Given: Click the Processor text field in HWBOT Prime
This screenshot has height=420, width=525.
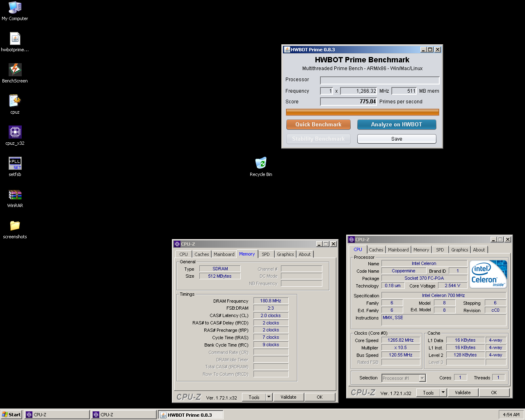Looking at the screenshot, I should (380, 80).
